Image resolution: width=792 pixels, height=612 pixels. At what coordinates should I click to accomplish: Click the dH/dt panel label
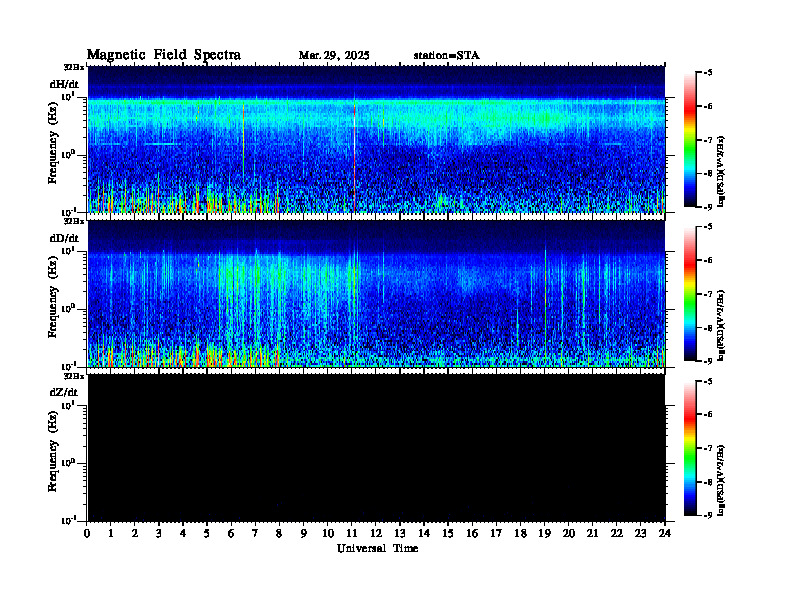tap(64, 84)
